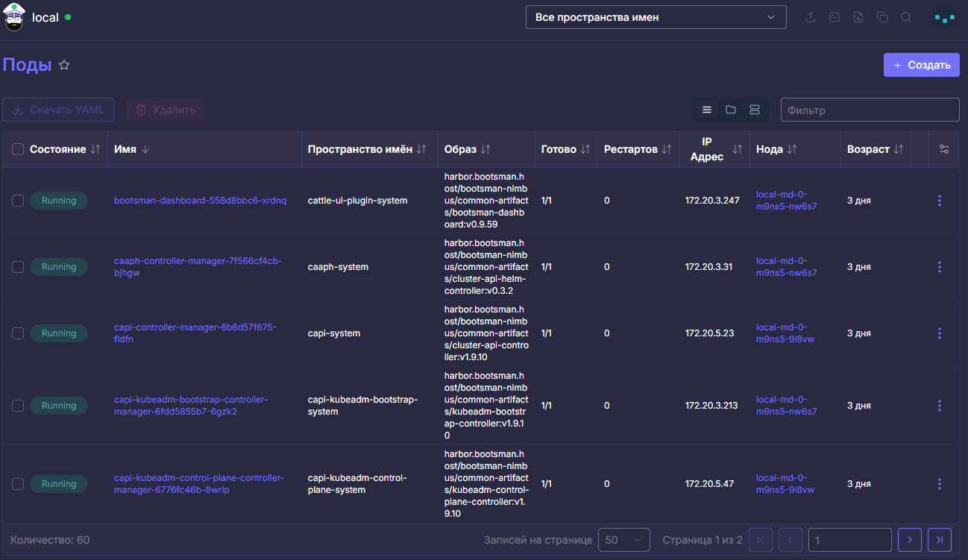Image resolution: width=968 pixels, height=560 pixels.
Task: Click the Running badge for bootsman-dashboard
Action: coord(59,201)
